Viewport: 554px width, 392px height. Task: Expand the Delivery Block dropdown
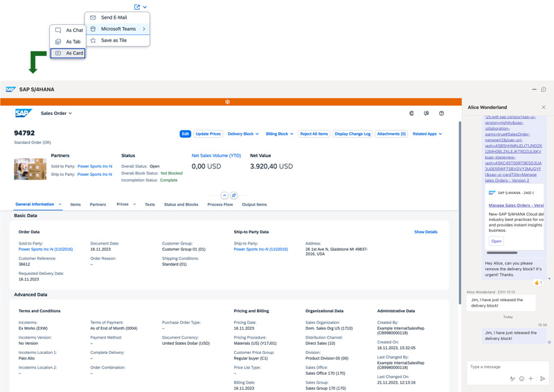tap(243, 134)
